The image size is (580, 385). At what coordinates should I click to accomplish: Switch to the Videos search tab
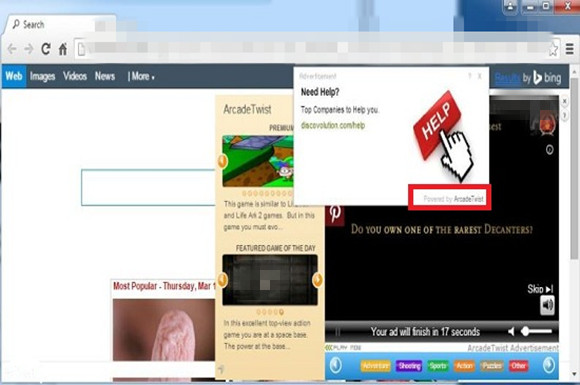(75, 77)
